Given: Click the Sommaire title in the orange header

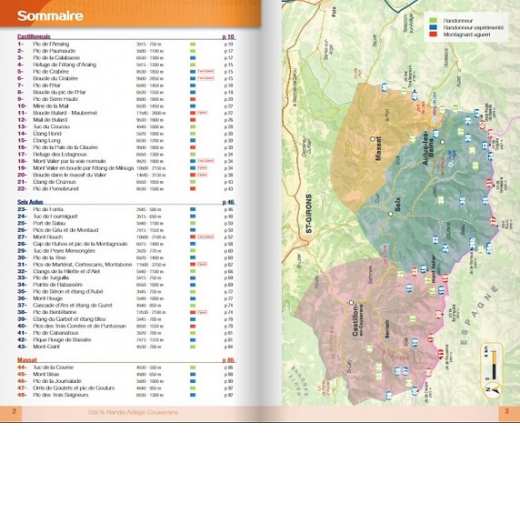Looking at the screenshot, I should (x=50, y=16).
